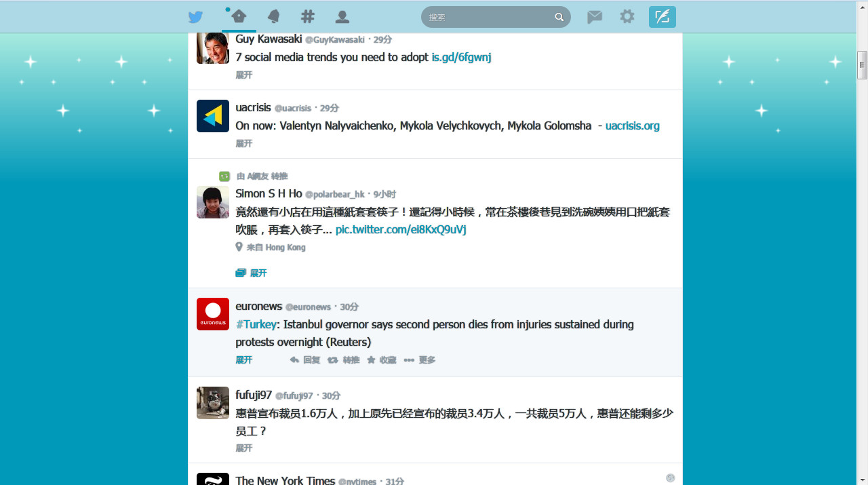Viewport: 868px width, 485px height.
Task: Open the settings gear menu
Action: 627,17
